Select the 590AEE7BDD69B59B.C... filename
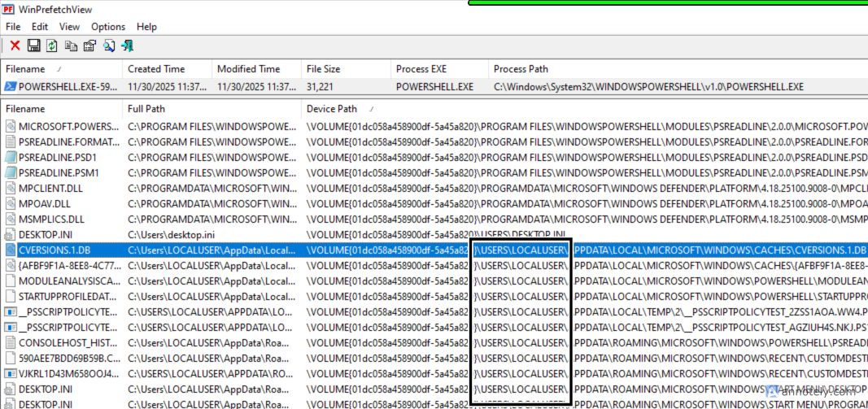868x409 pixels. 68,358
